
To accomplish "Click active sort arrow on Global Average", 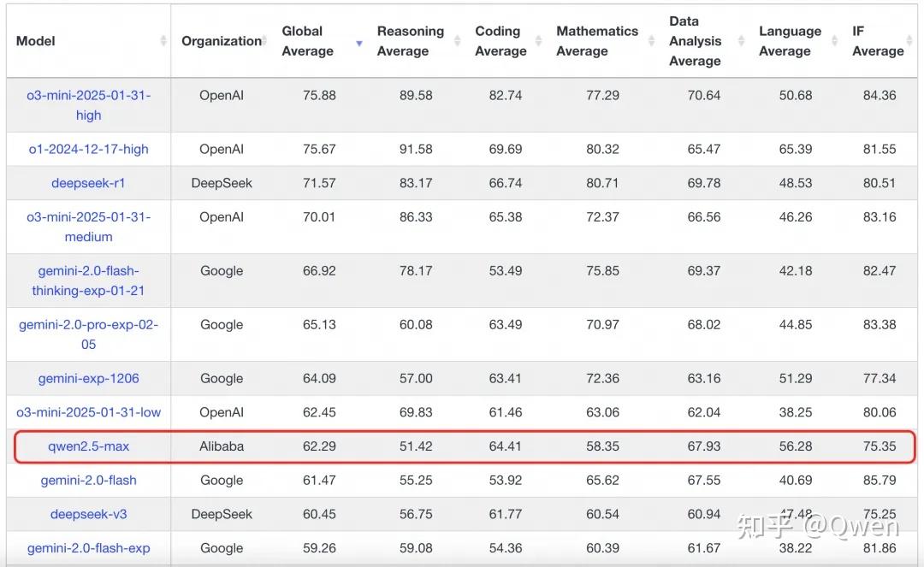I will 359,42.
